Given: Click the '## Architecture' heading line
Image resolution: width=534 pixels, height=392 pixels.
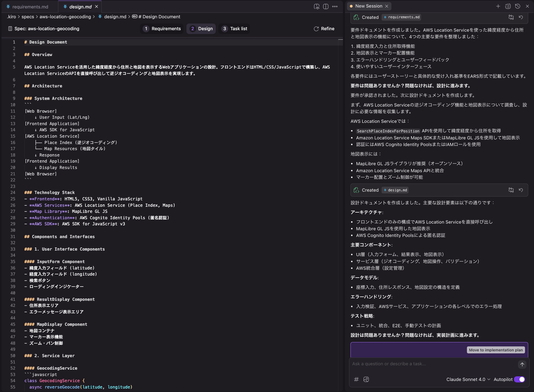Looking at the screenshot, I should pos(43,86).
